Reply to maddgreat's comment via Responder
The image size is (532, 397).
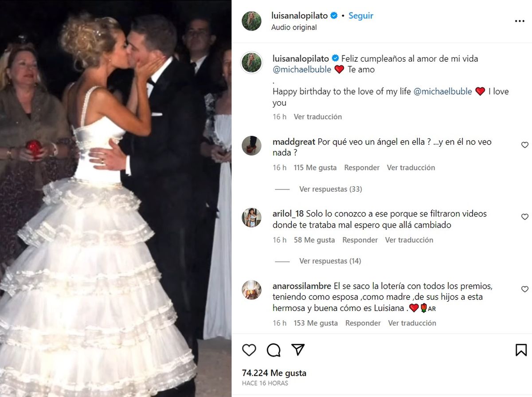(362, 168)
